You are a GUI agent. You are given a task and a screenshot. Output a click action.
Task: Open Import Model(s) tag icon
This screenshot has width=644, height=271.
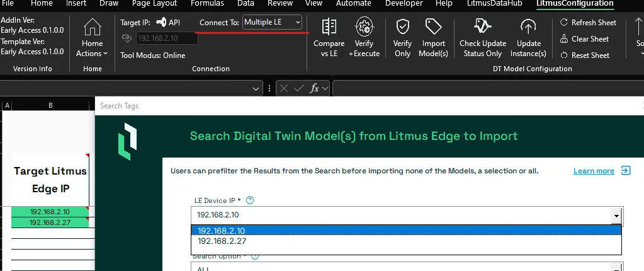pyautogui.click(x=433, y=26)
